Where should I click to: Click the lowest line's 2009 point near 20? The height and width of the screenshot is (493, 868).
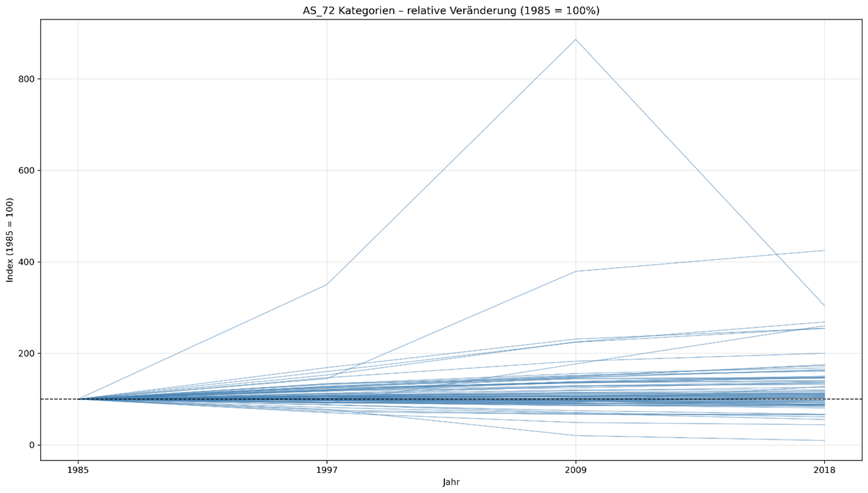coord(575,435)
